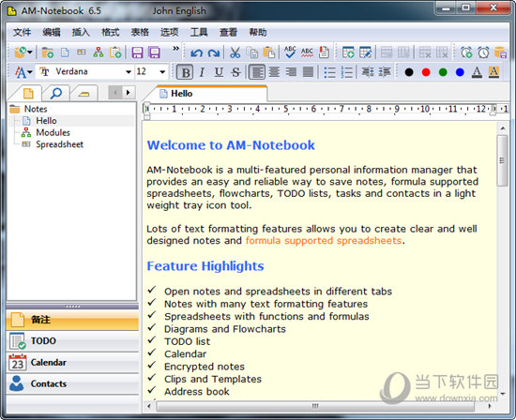Toggle Bold formatting
516x420 pixels.
(185, 72)
